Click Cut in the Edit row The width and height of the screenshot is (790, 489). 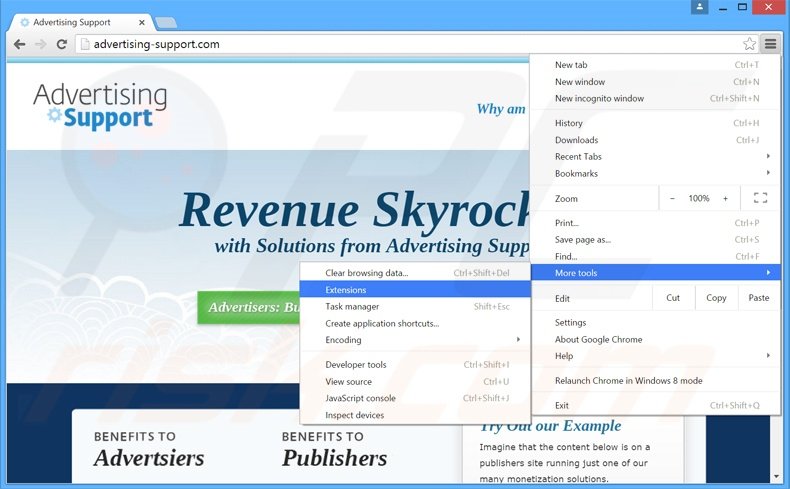pyautogui.click(x=673, y=298)
